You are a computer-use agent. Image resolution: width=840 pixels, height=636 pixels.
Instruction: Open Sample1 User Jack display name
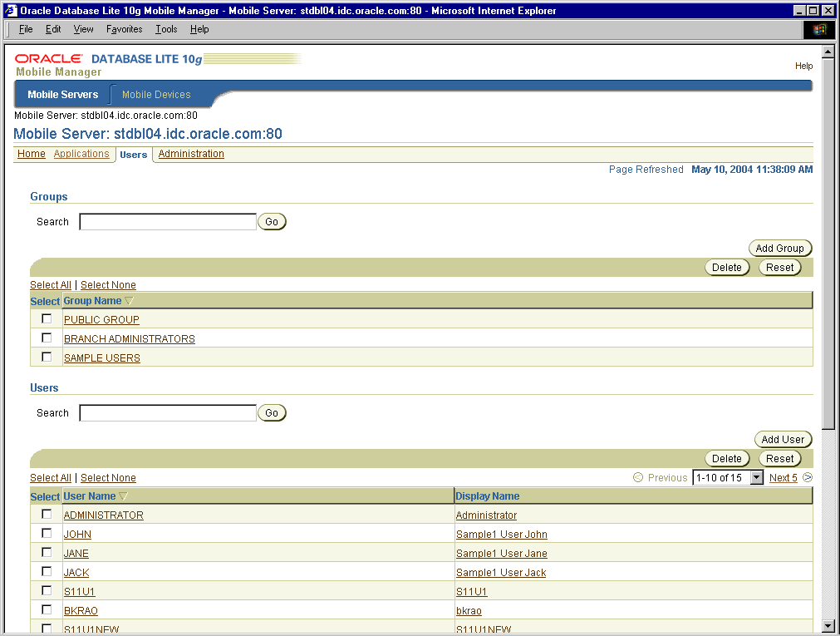point(501,573)
